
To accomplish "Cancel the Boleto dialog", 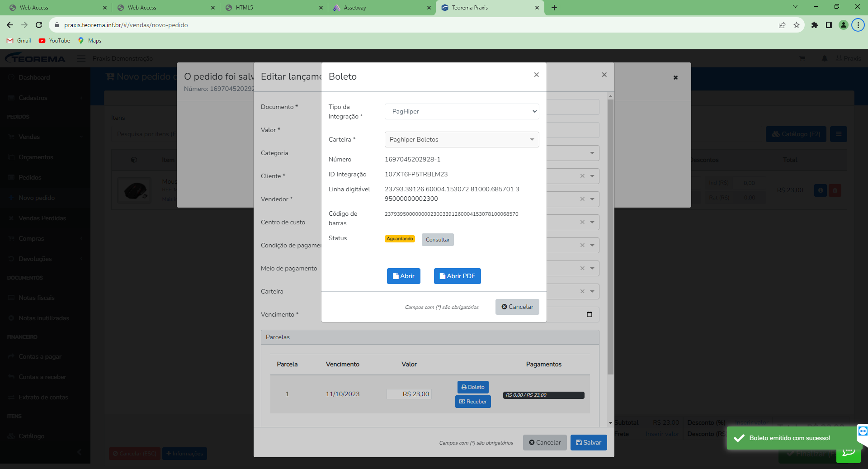I will click(517, 307).
